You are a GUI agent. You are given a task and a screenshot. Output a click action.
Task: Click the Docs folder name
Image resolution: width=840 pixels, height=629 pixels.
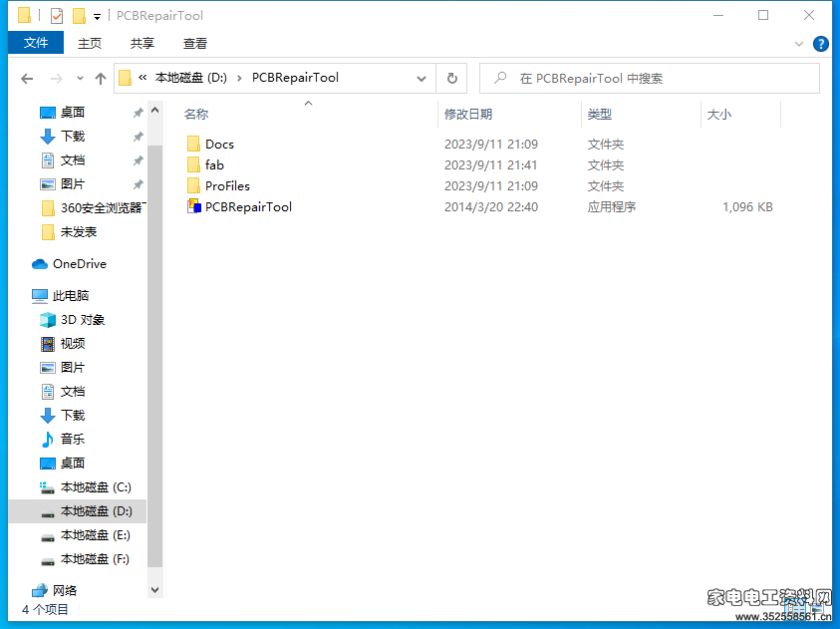219,145
